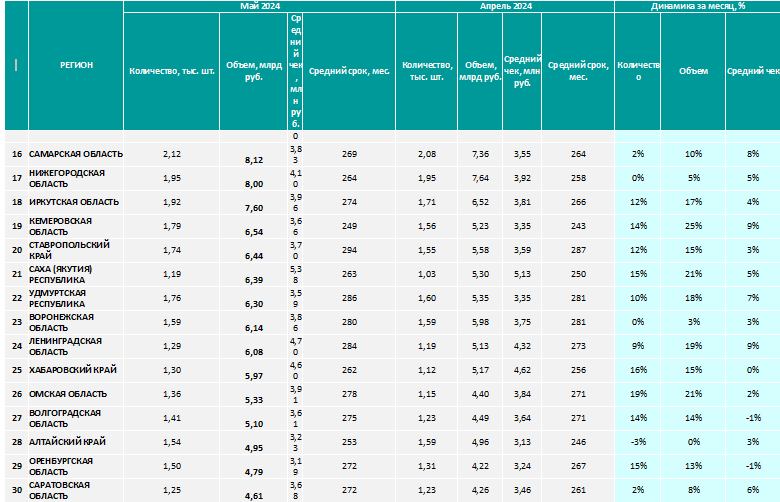
Task: Select April volume 7,64
Action: click(480, 178)
